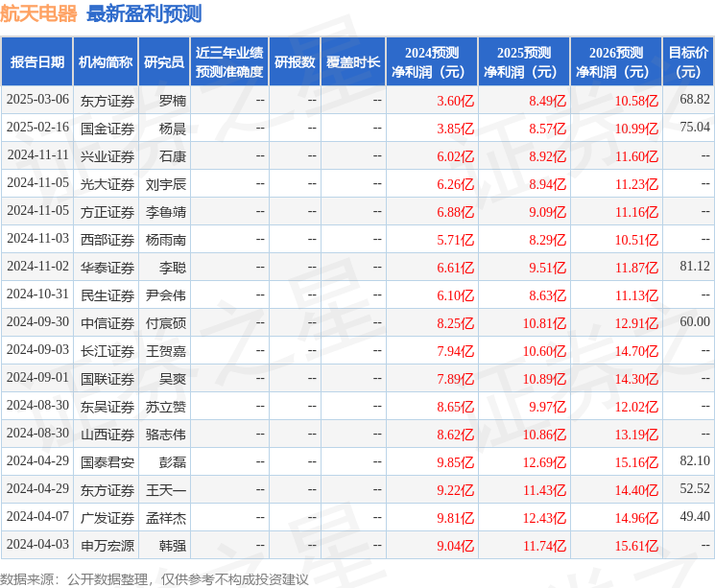Click date cell 2024-04-03

(x=37, y=544)
